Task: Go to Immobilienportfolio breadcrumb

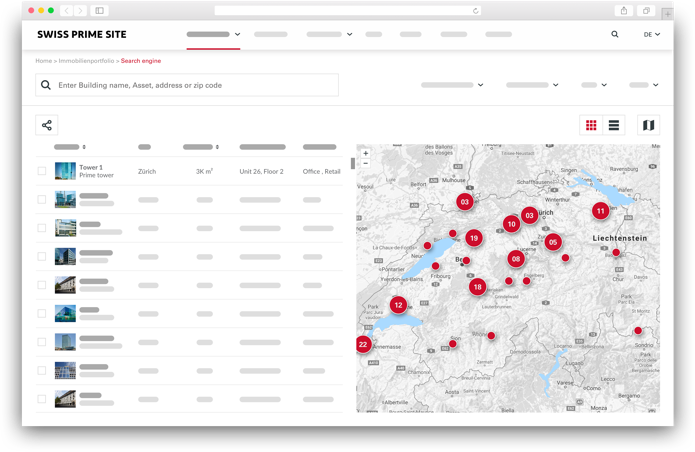Action: [x=86, y=61]
